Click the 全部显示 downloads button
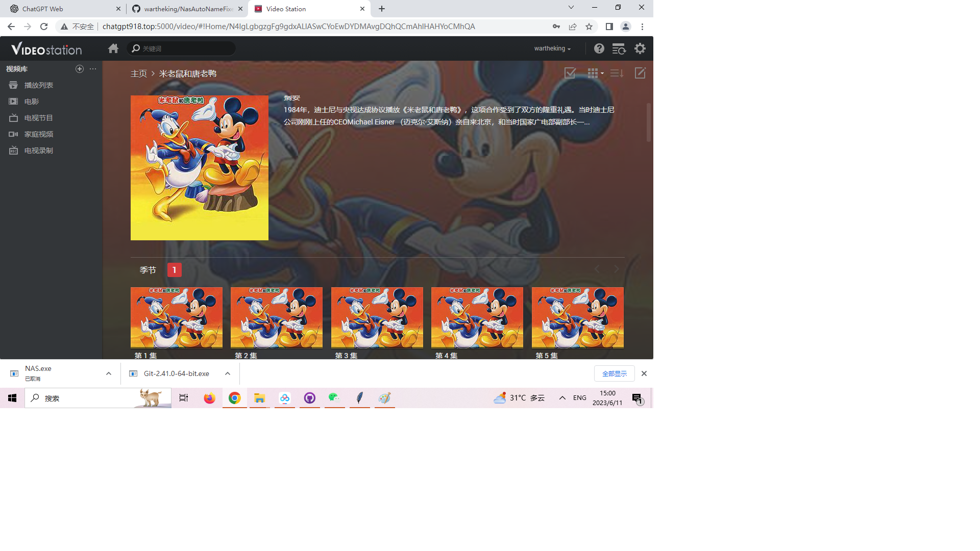The image size is (980, 551). [x=614, y=373]
